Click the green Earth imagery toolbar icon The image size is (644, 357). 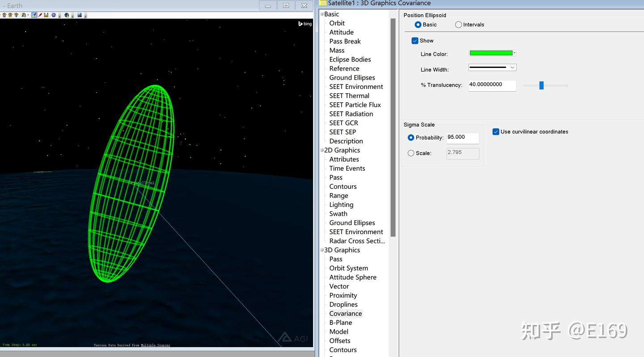(67, 15)
